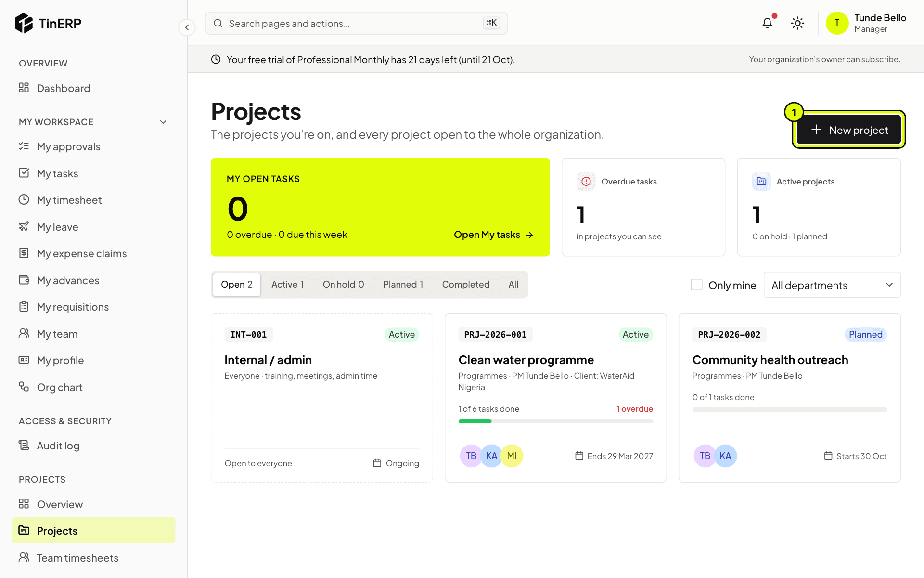Image resolution: width=924 pixels, height=578 pixels.
Task: Collapse the sidebar with the chevron button
Action: [x=187, y=27]
